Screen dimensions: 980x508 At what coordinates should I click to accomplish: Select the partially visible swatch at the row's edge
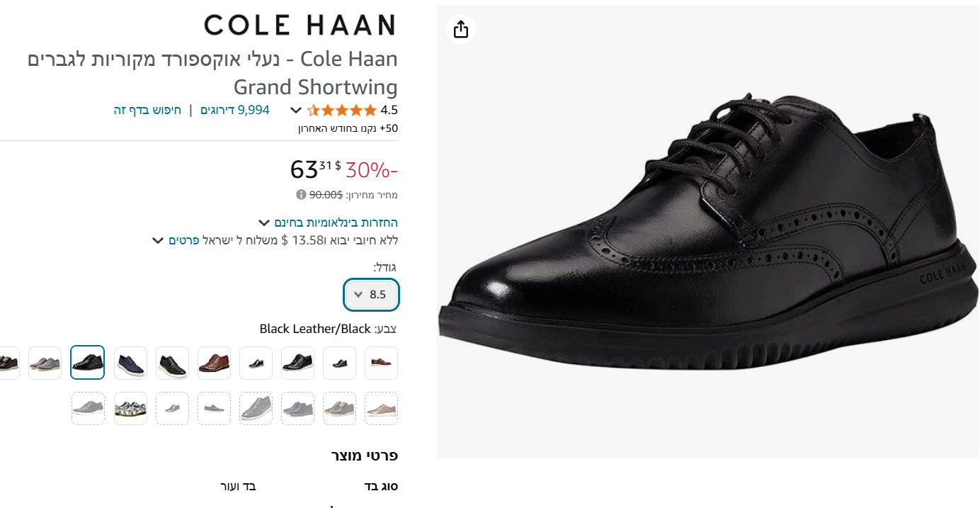click(7, 363)
